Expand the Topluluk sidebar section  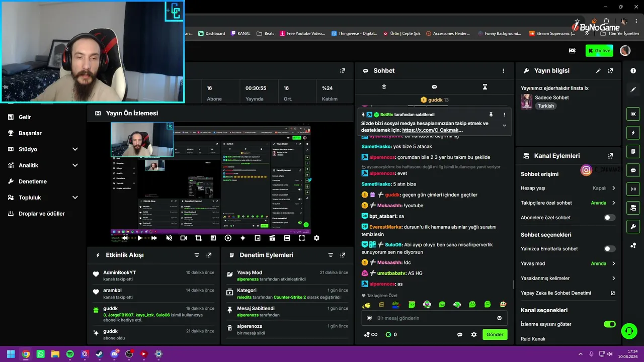pyautogui.click(x=75, y=198)
